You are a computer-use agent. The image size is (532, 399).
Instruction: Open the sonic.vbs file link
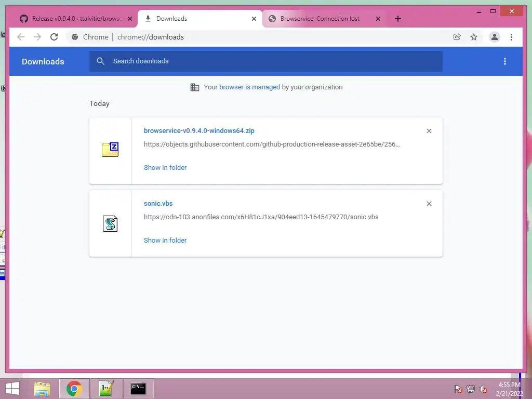[x=158, y=204]
